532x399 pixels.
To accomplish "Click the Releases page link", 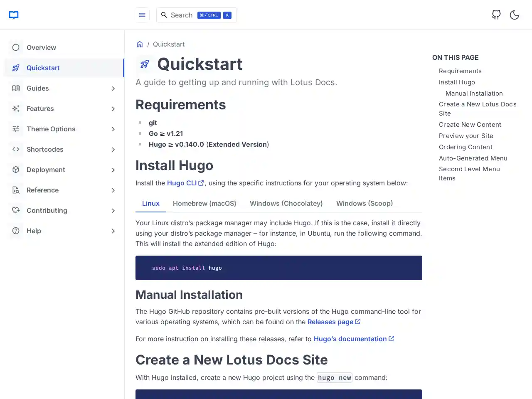I will pyautogui.click(x=331, y=322).
